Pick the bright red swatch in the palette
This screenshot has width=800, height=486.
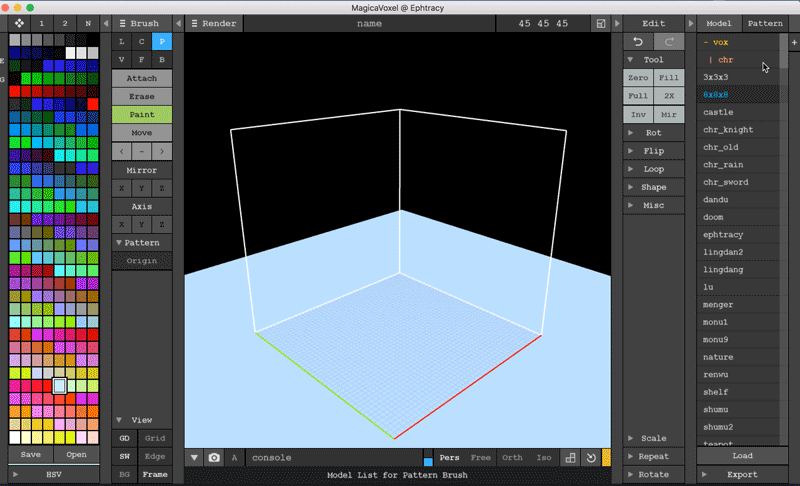(92, 104)
